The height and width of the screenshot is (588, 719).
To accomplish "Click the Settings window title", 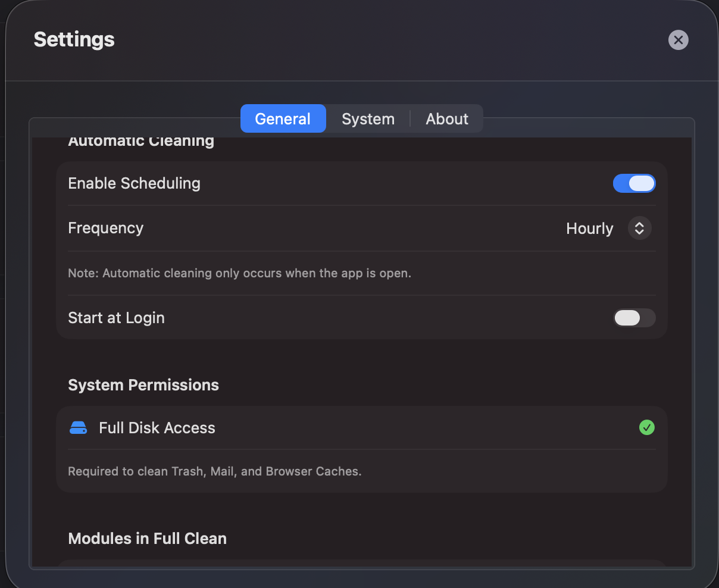I will (74, 39).
